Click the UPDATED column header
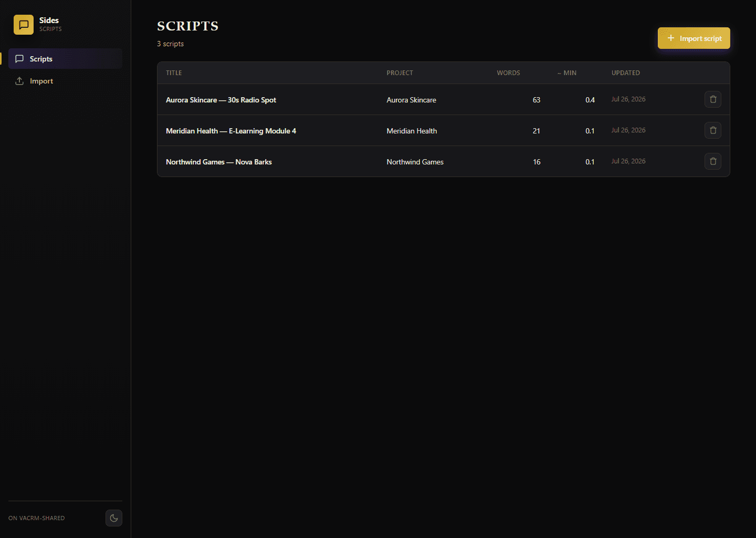756x538 pixels. [x=626, y=73]
